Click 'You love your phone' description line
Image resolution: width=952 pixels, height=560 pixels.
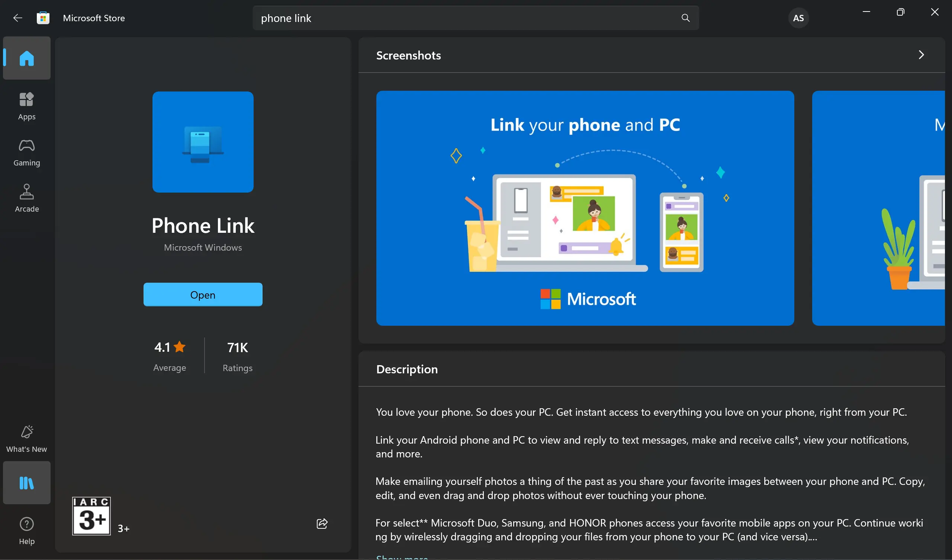click(x=641, y=412)
